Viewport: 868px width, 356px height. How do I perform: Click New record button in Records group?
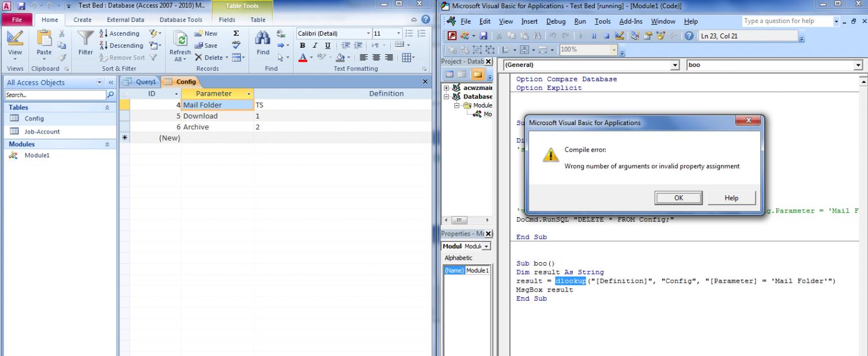(x=206, y=33)
